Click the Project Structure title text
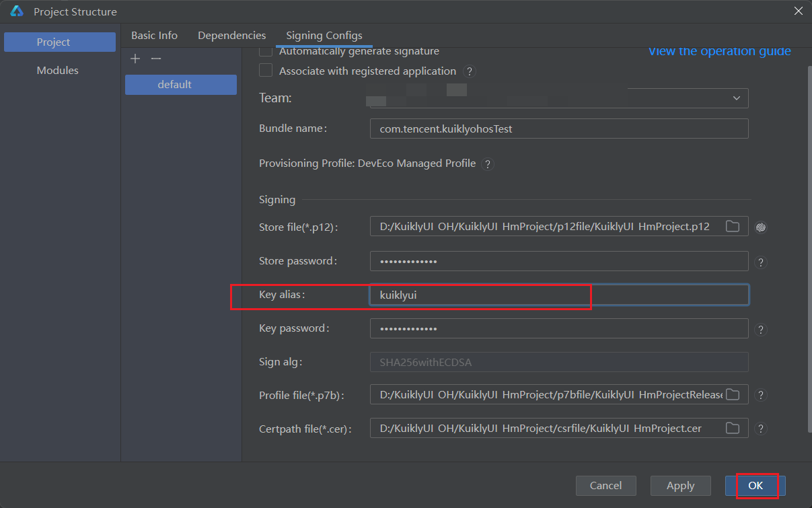This screenshot has width=812, height=508. point(75,12)
